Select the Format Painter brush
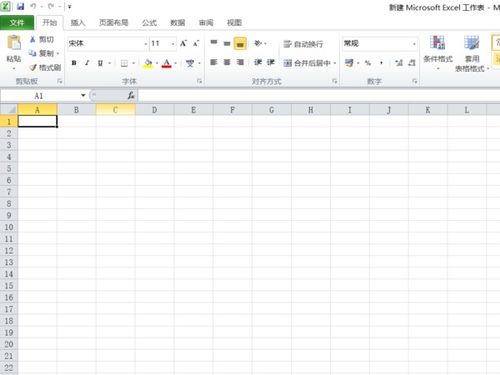 pos(33,68)
